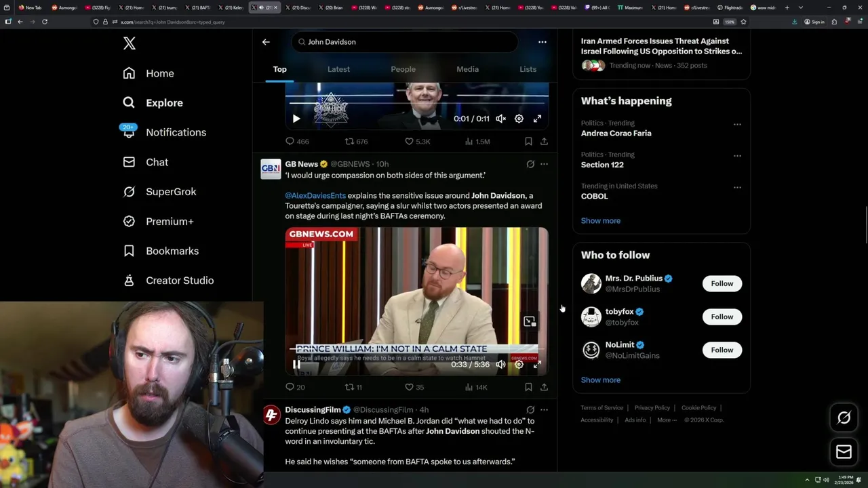Open Explore in the sidebar
Screen dimensions: 868x488
153,103
